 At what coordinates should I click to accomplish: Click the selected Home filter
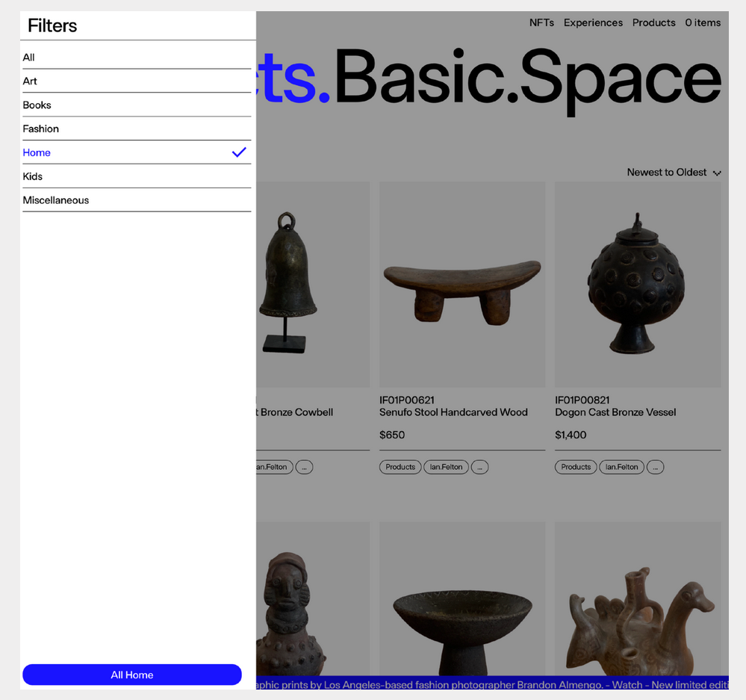pyautogui.click(x=137, y=152)
